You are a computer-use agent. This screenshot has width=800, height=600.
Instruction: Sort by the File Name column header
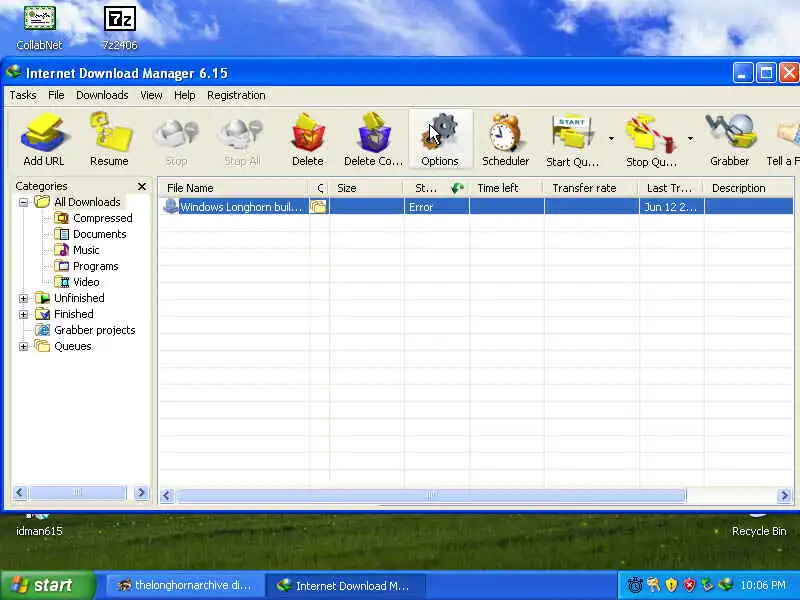[233, 188]
